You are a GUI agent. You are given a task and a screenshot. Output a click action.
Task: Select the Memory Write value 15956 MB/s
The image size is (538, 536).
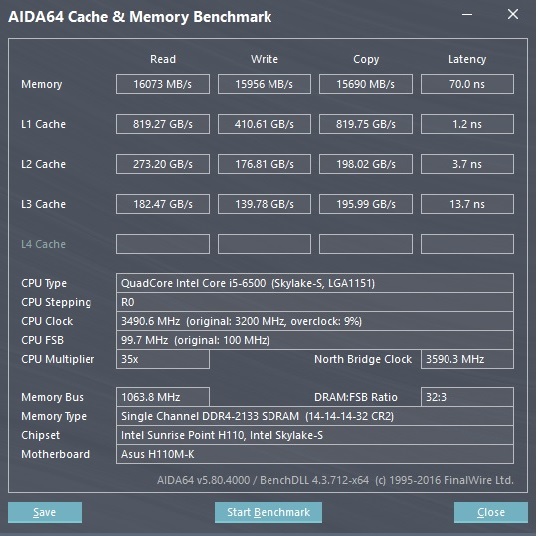pos(264,84)
